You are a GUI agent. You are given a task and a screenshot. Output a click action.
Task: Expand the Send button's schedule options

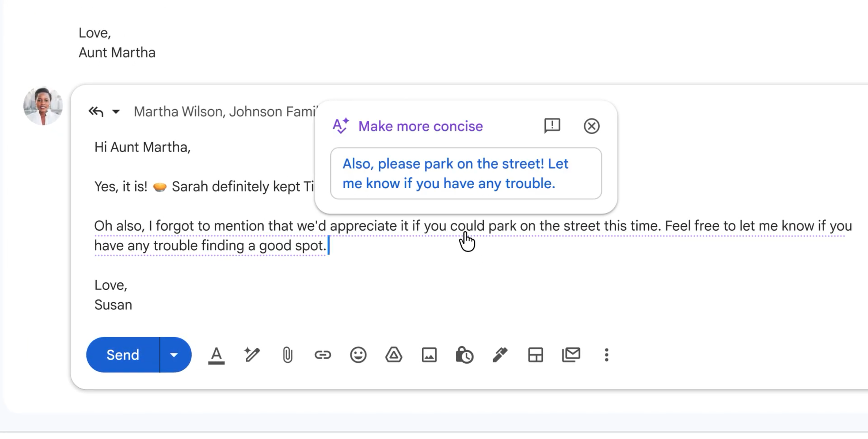point(174,355)
